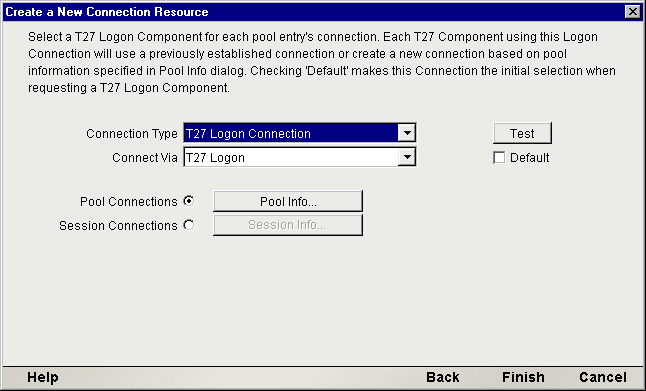The width and height of the screenshot is (646, 391).
Task: Click the Session Connections label
Action: [x=118, y=225]
